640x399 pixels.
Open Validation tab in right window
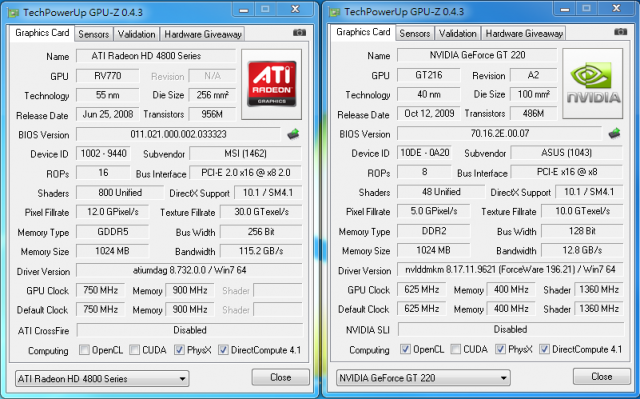(x=458, y=33)
